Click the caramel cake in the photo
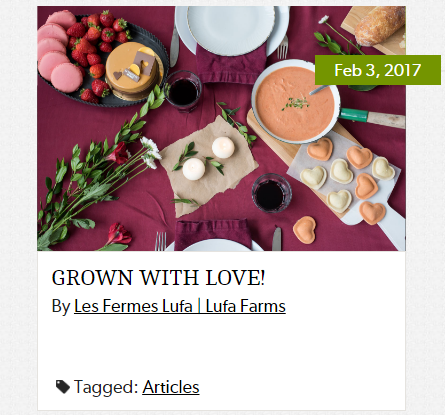 pyautogui.click(x=134, y=70)
